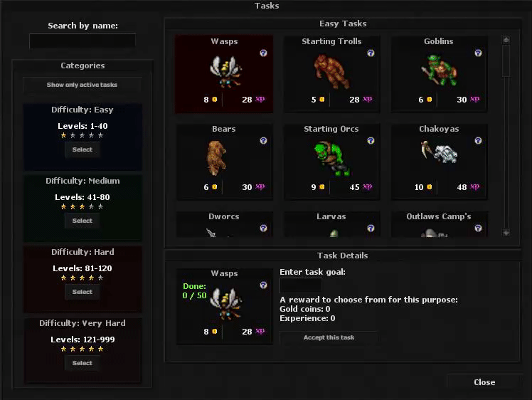Select the Very Hard difficulty category

82,363
